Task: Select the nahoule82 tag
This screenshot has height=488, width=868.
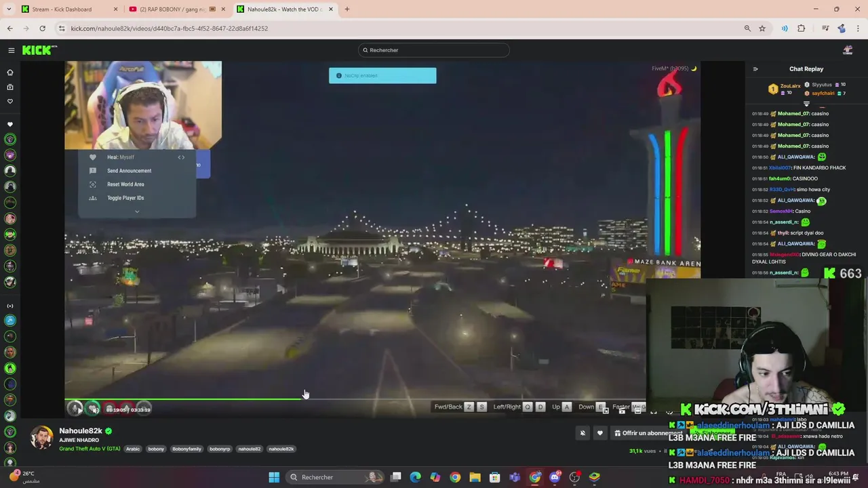Action: pos(249,449)
